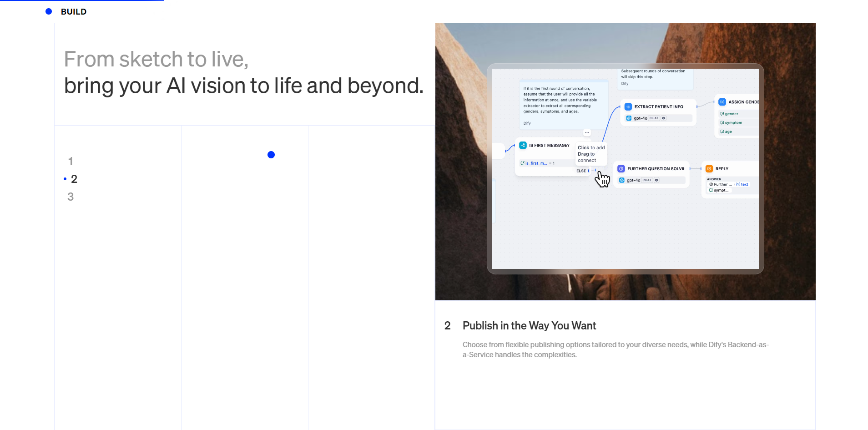This screenshot has height=430, width=868.
Task: Click the 'Click to add Drag to connect' tooltip
Action: pyautogui.click(x=591, y=154)
